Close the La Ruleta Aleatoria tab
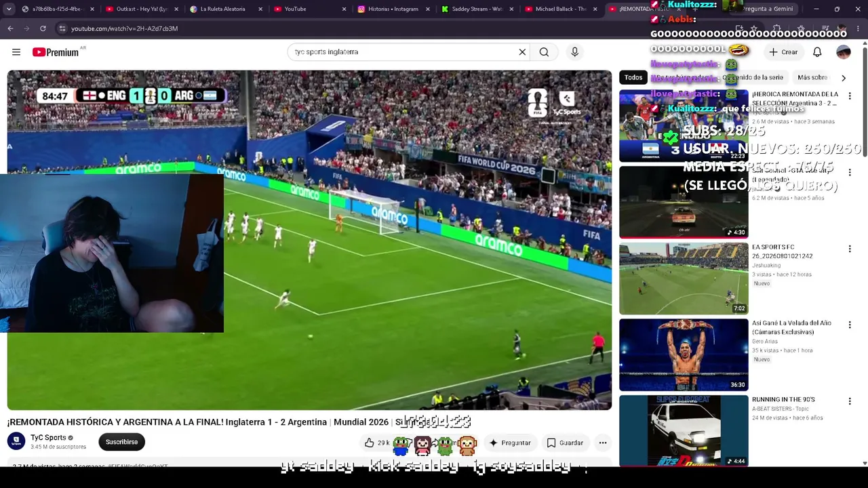 coord(260,9)
